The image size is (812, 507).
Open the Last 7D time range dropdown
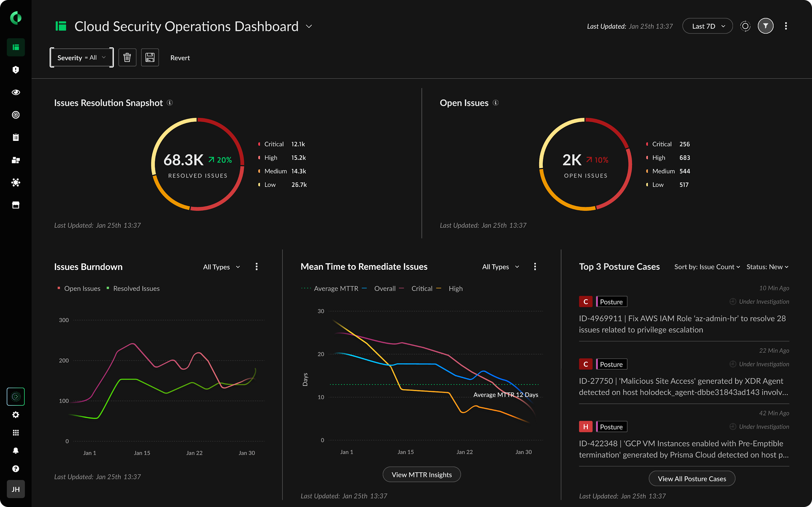click(x=707, y=26)
